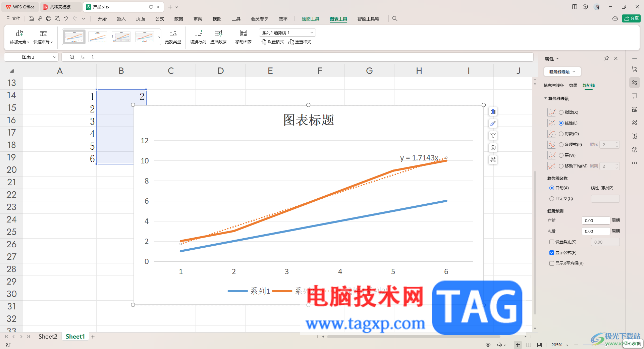Select Power (幂) trendline option
Viewport: 644px width, 349px height.
click(561, 155)
